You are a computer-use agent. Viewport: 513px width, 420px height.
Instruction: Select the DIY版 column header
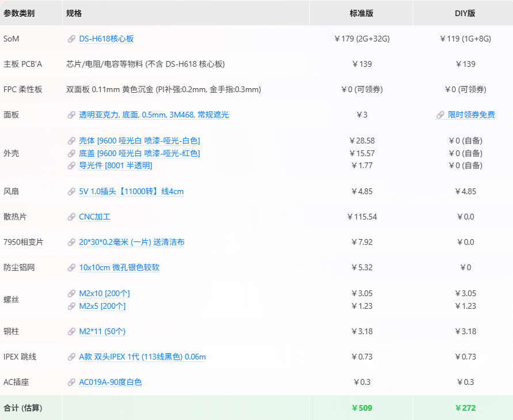465,13
